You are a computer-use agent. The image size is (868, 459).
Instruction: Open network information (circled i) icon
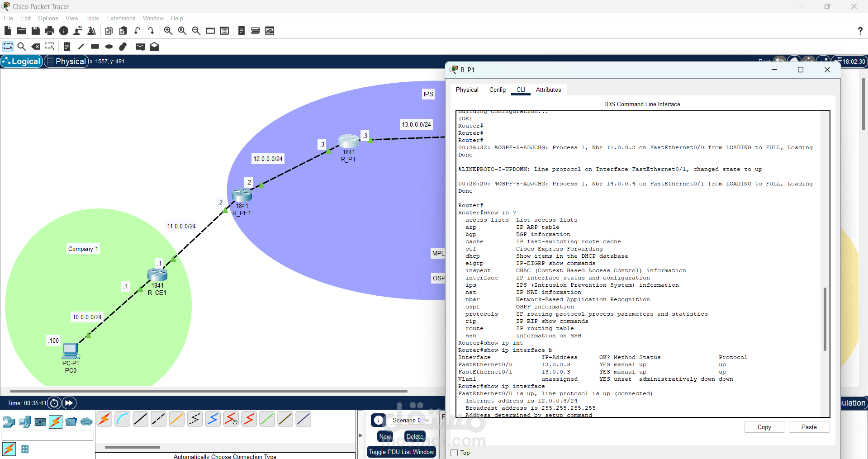64,31
